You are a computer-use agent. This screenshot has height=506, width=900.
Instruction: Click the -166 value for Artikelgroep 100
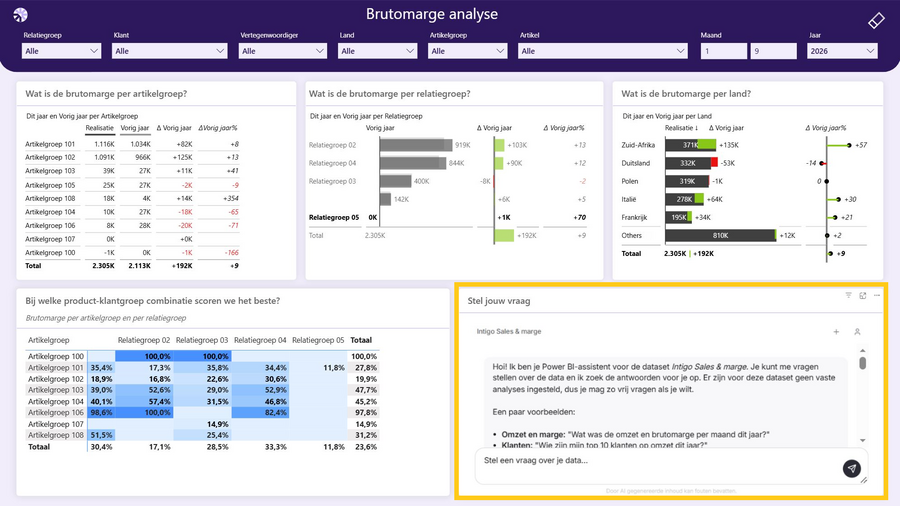click(231, 252)
